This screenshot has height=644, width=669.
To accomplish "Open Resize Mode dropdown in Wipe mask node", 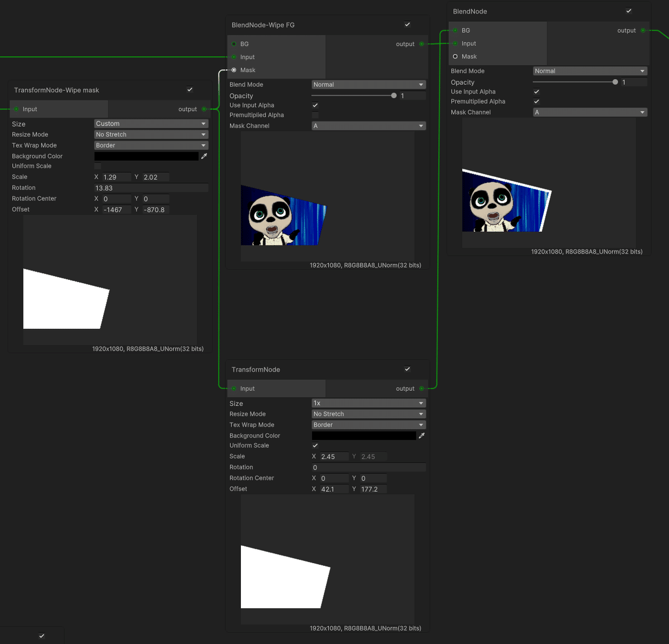I will point(151,134).
